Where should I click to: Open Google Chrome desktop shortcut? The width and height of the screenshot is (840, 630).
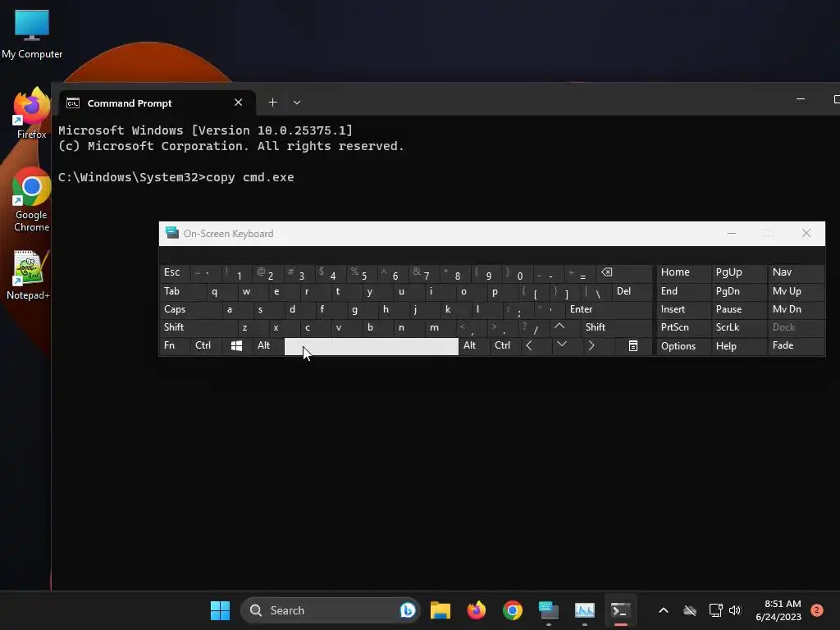tap(32, 199)
